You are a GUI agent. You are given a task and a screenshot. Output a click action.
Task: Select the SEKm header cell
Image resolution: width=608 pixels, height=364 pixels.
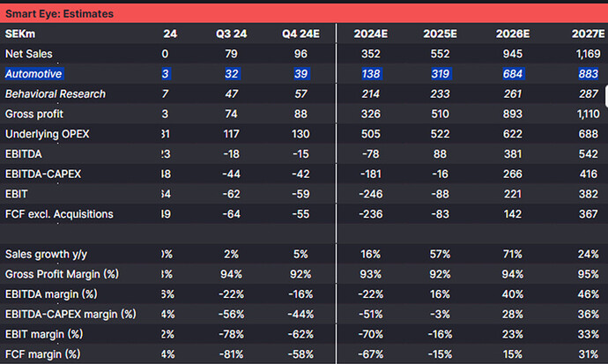(20, 34)
